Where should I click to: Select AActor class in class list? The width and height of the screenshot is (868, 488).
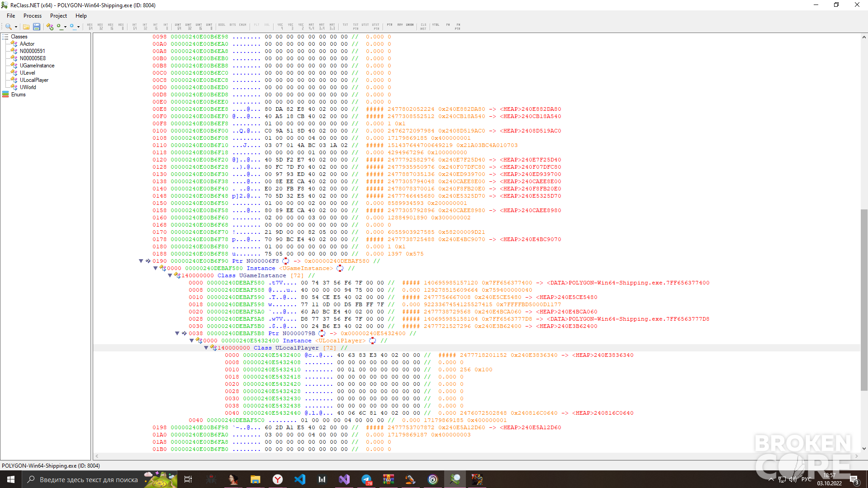click(27, 44)
